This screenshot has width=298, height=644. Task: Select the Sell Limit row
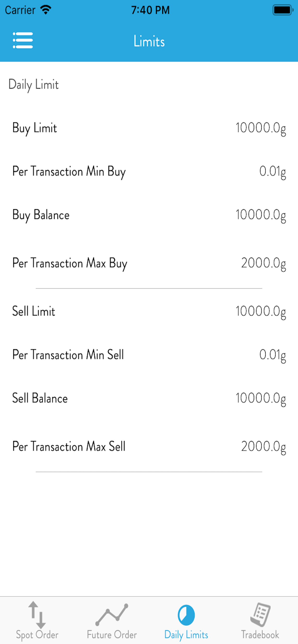[x=149, y=311]
